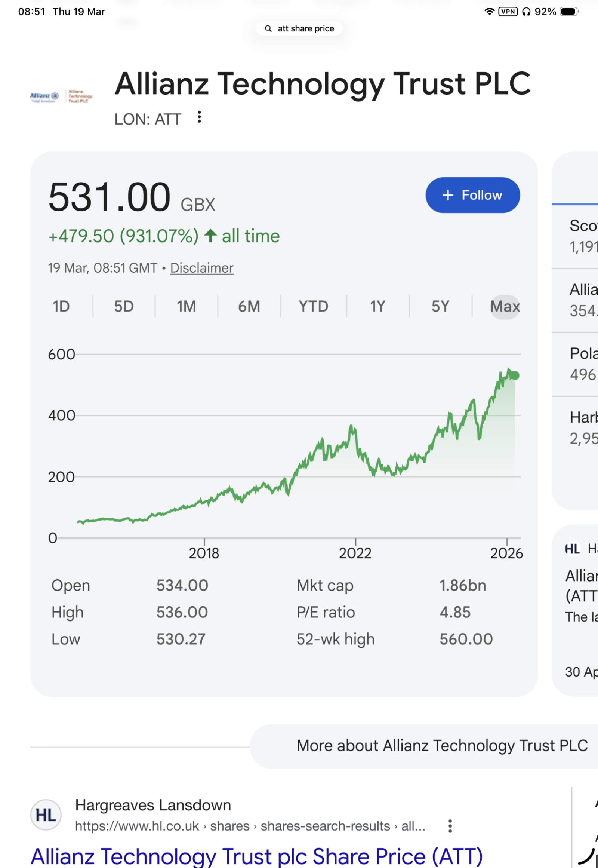The width and height of the screenshot is (598, 868).
Task: Open options menu for Hargreaves Lansdown result
Action: [x=450, y=826]
